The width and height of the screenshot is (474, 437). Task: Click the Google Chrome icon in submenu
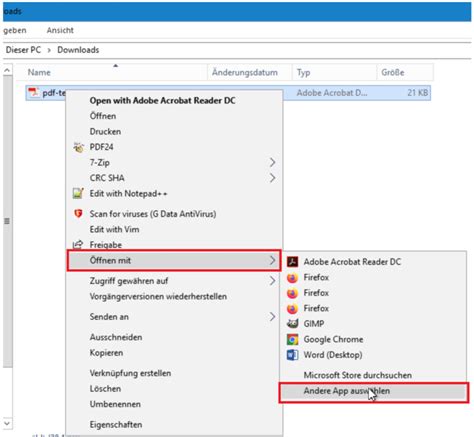pyautogui.click(x=292, y=339)
